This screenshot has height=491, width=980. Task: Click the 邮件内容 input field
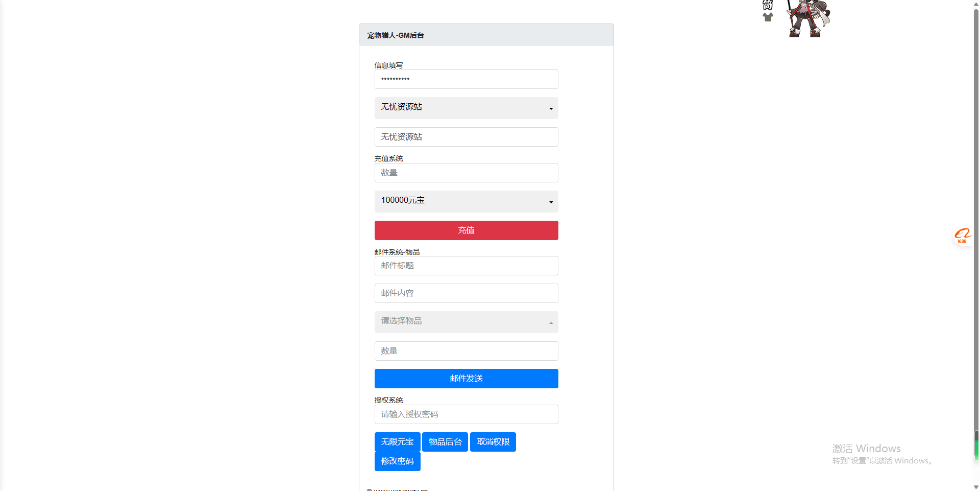coord(466,293)
